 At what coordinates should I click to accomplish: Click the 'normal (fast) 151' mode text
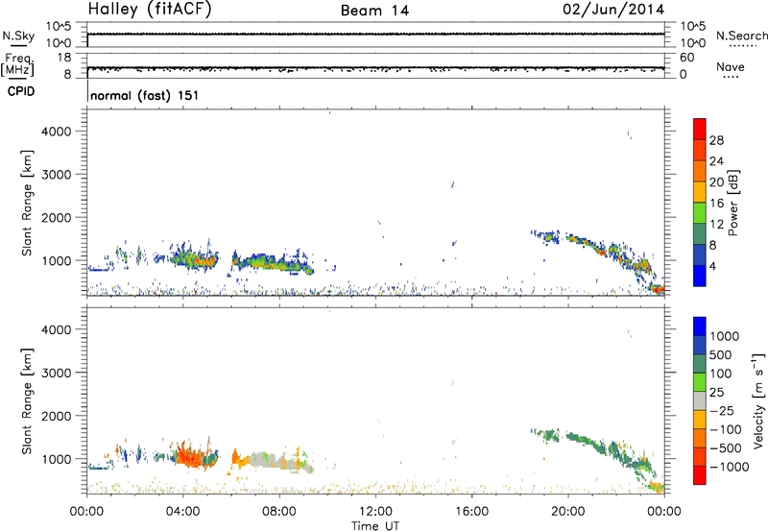pos(145,95)
